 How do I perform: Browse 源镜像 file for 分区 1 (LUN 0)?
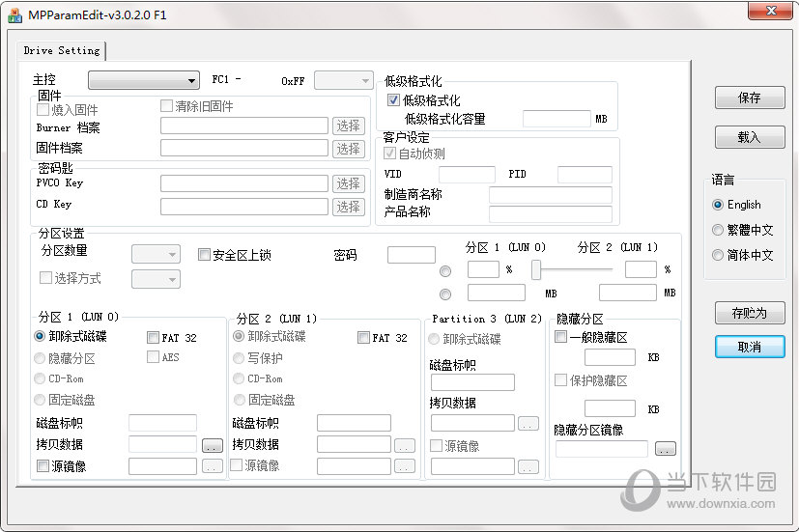point(213,465)
